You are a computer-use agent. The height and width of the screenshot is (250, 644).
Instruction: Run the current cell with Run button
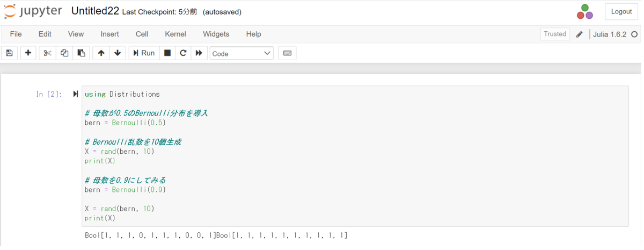[x=144, y=53]
